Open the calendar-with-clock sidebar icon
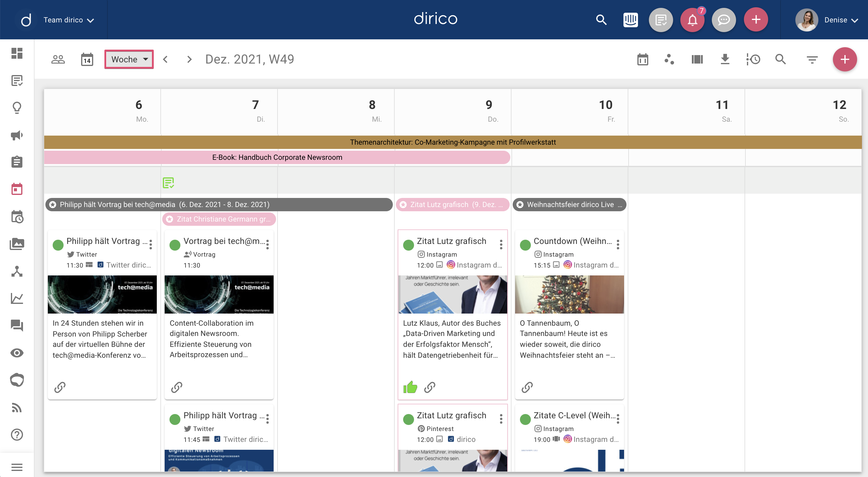This screenshot has height=477, width=868. [17, 217]
